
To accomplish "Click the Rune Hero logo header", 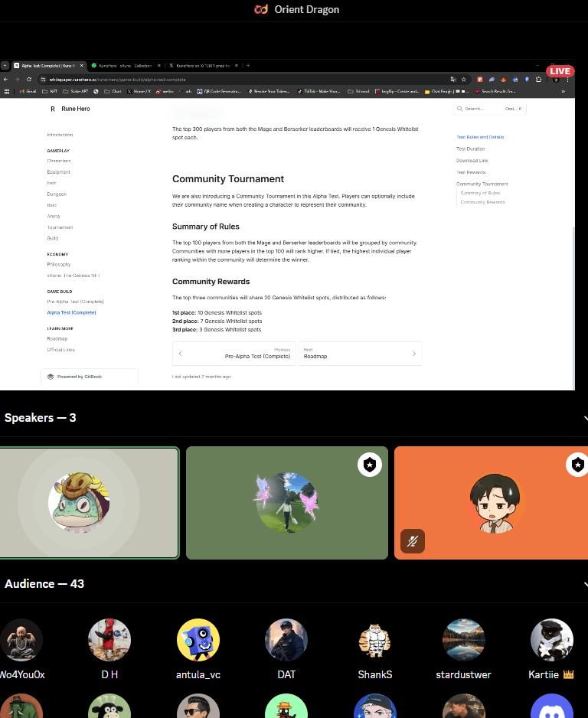I will [x=70, y=109].
